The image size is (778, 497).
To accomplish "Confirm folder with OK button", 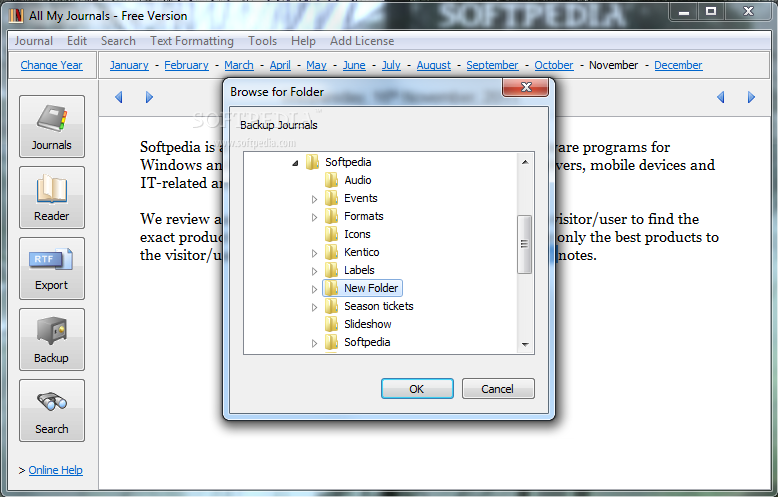I will 417,389.
